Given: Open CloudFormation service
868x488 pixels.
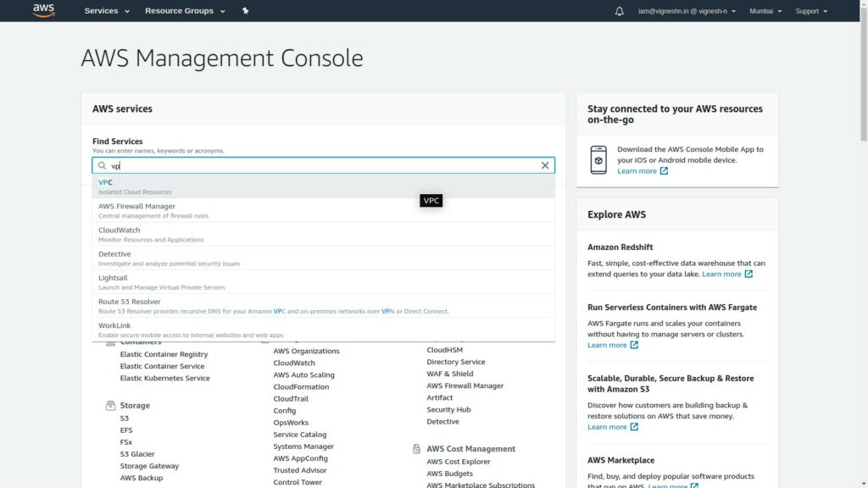Looking at the screenshot, I should pyautogui.click(x=301, y=386).
